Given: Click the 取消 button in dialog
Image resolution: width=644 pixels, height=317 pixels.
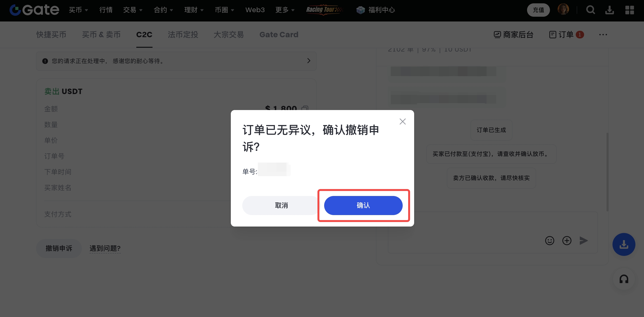Looking at the screenshot, I should (x=281, y=205).
